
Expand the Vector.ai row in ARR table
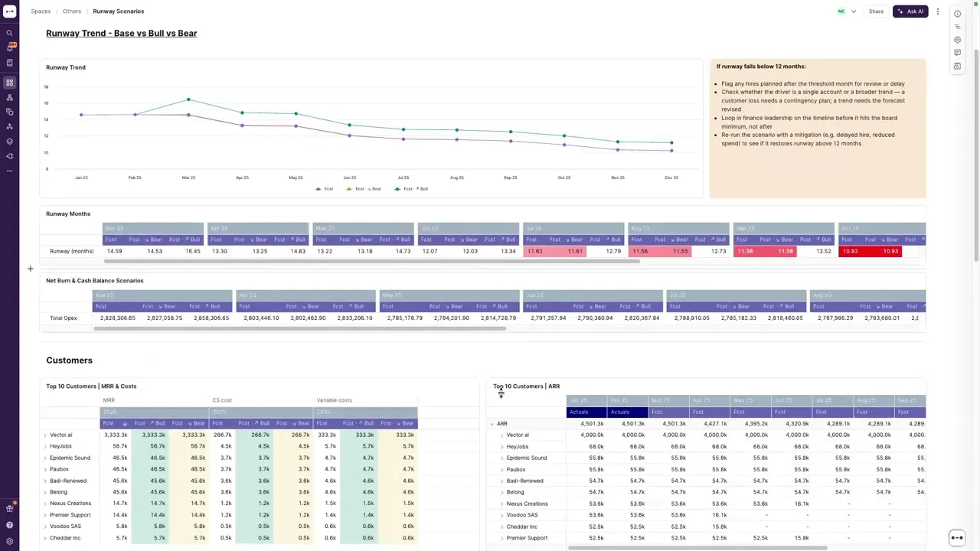pyautogui.click(x=501, y=435)
